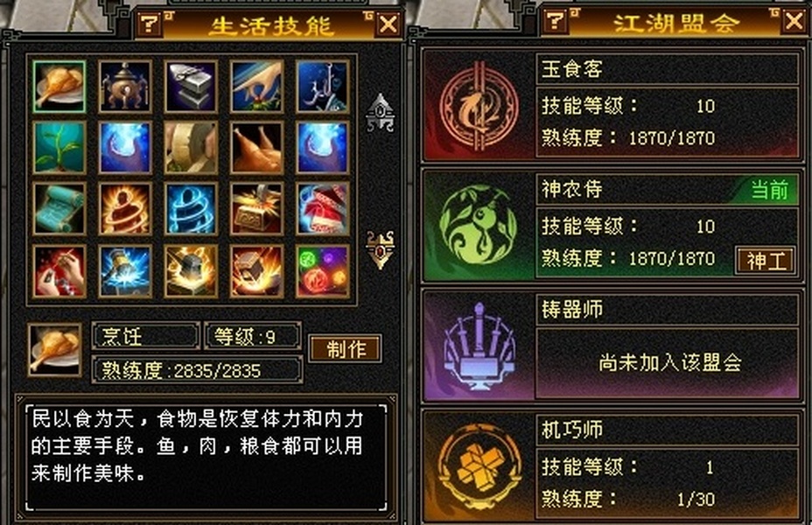Open help for 江湖盟会 window
This screenshot has height=525, width=812.
click(555, 21)
